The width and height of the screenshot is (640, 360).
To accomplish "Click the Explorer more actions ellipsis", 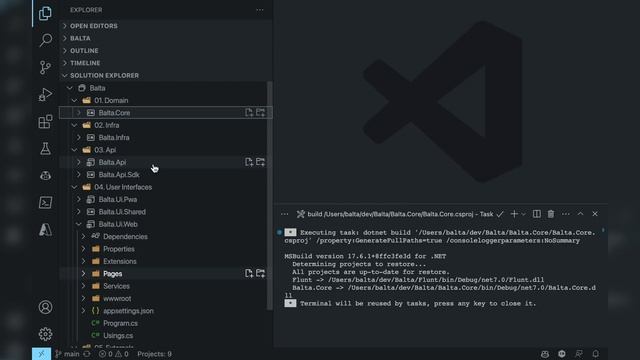I will (260, 10).
